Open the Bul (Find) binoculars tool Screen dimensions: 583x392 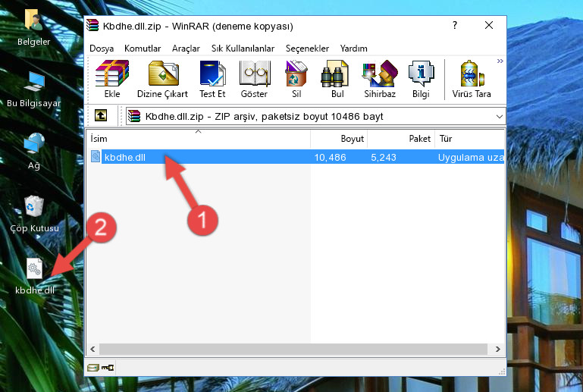(337, 79)
